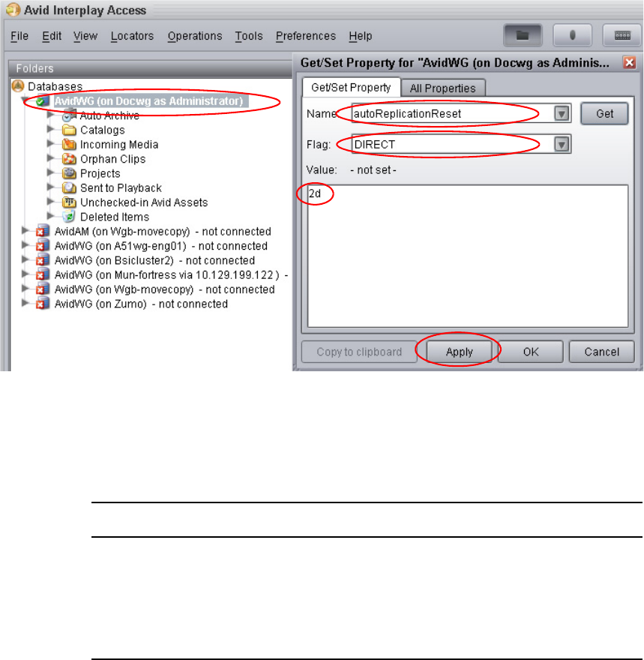This screenshot has width=644, height=660.
Task: Click the keyboard-shaped toolbar icon
Action: (622, 35)
